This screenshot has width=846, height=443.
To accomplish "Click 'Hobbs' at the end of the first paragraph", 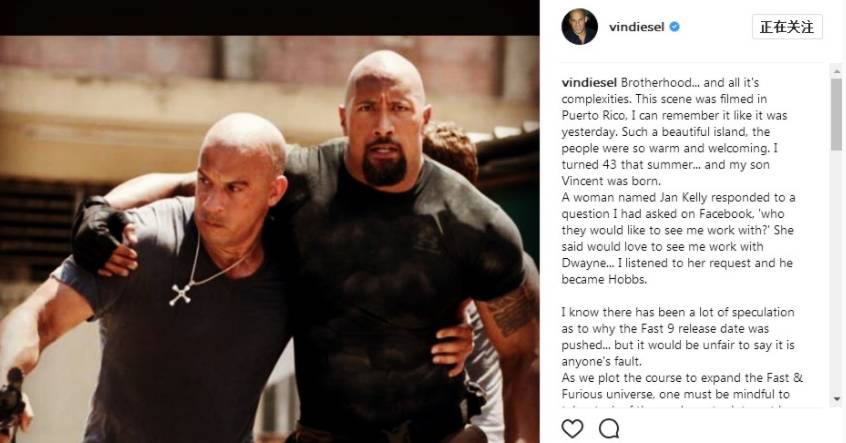I will click(627, 280).
